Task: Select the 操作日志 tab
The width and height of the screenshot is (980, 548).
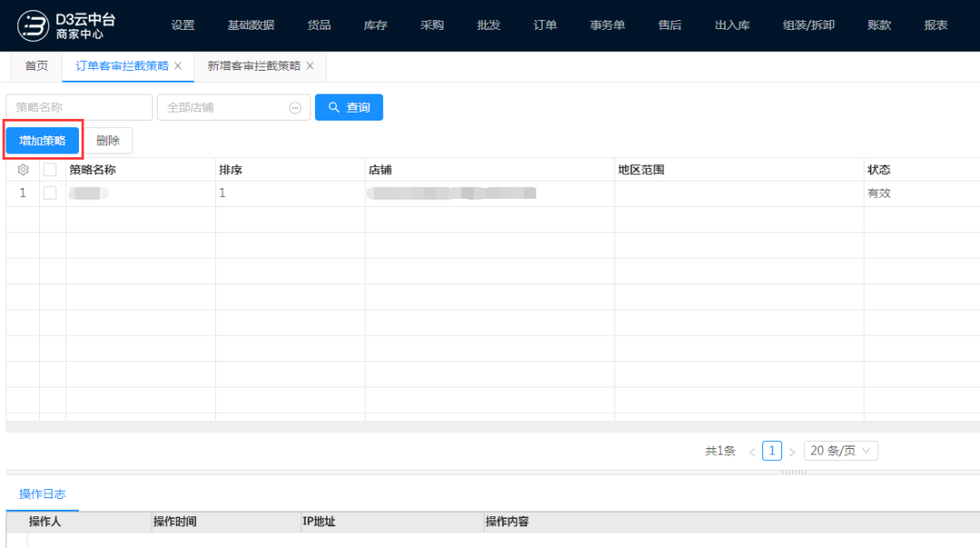Action: [43, 494]
